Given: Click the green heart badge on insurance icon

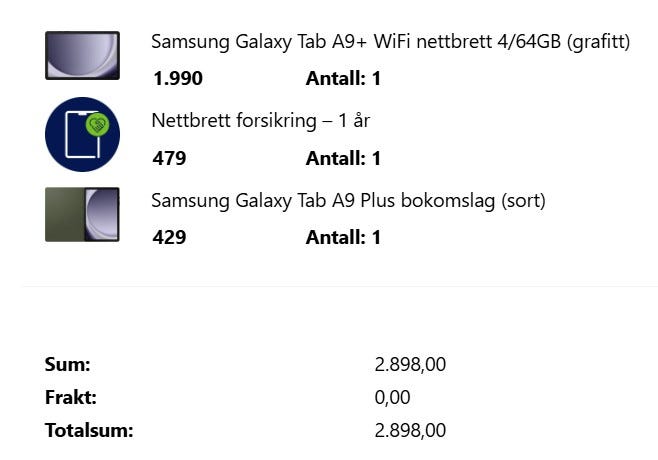Looking at the screenshot, I should click(97, 124).
